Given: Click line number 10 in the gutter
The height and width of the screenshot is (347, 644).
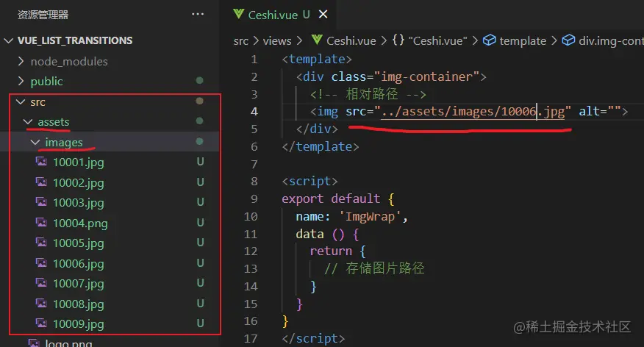Looking at the screenshot, I should 251,217.
